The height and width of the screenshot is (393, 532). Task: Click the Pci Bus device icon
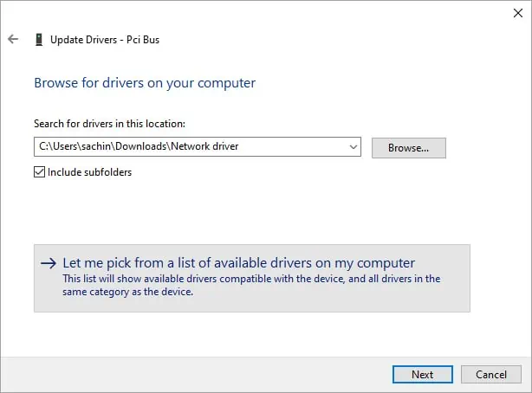(x=39, y=40)
